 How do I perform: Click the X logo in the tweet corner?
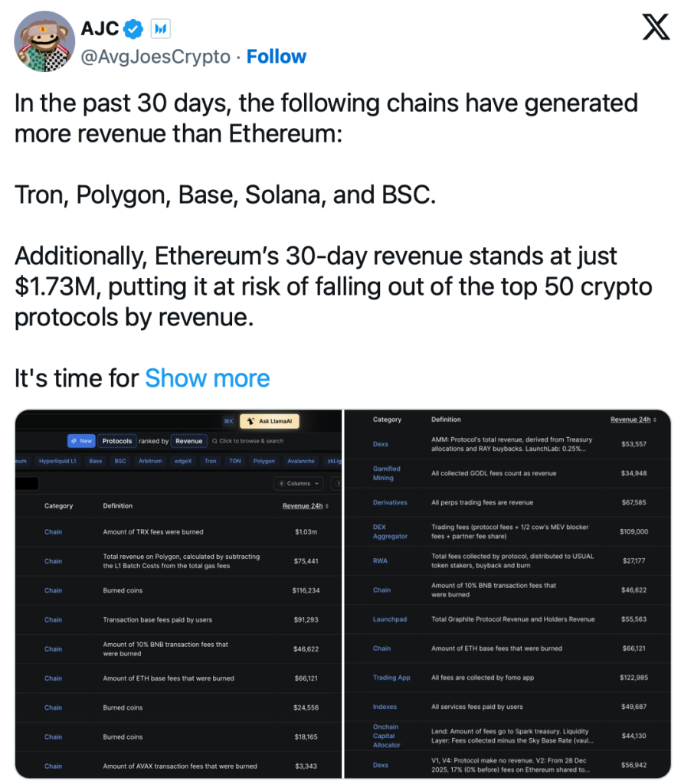click(655, 28)
